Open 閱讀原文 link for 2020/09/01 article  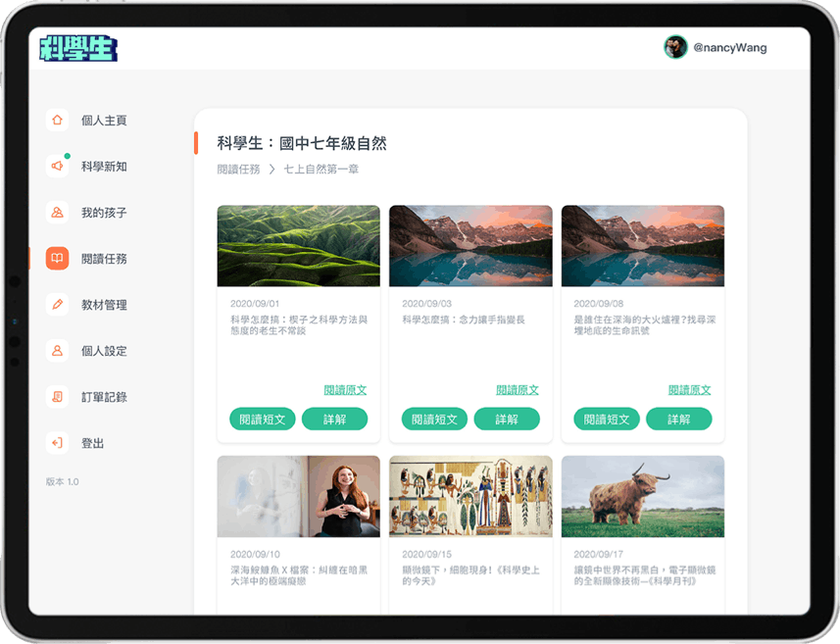[346, 390]
